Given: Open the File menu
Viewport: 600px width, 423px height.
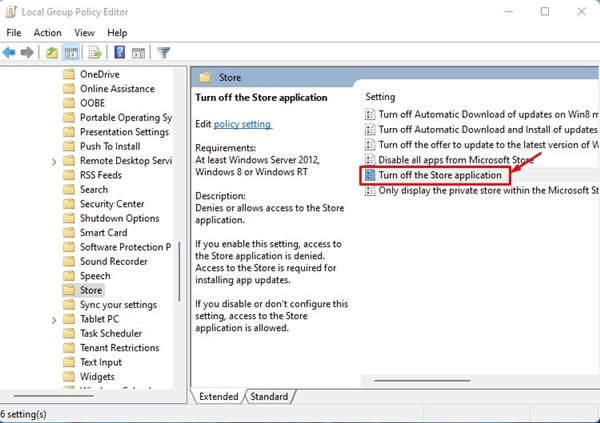Looking at the screenshot, I should click(14, 33).
